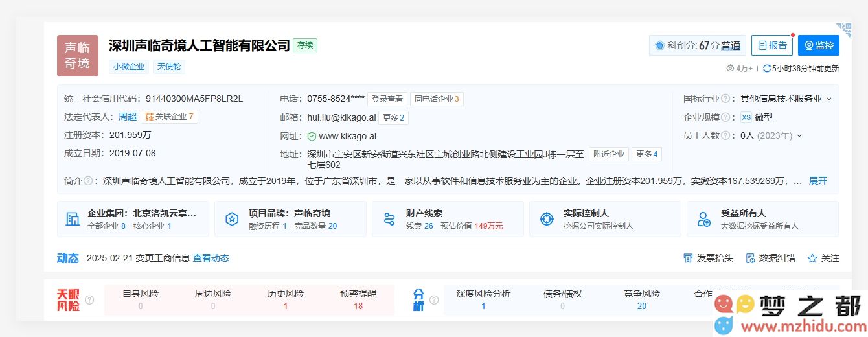Viewport: 868px width, 337px height.
Task: Click the 实际控制人 target icon
Action: [547, 219]
